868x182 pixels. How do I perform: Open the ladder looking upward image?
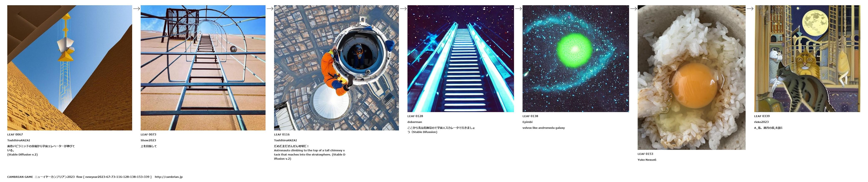pos(203,68)
